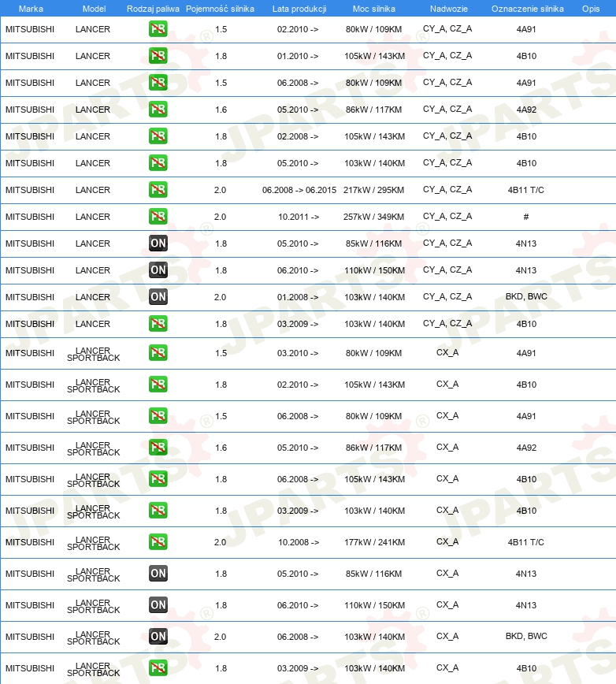This screenshot has width=616, height=684.
Task: Click 'BKD, BWC' in the Lancer Sportback row
Action: coord(526,636)
